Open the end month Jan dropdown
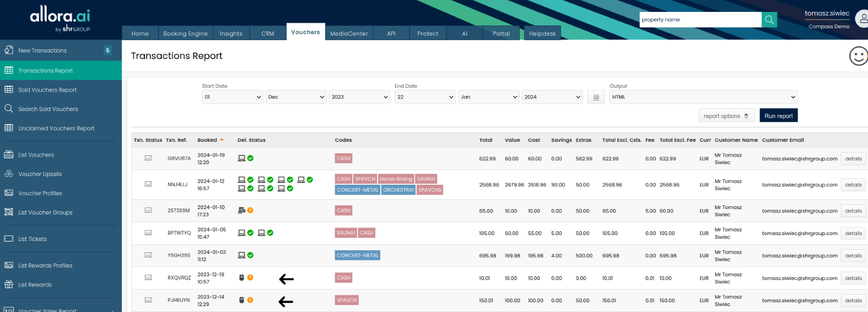Image resolution: width=868 pixels, height=312 pixels. click(489, 97)
